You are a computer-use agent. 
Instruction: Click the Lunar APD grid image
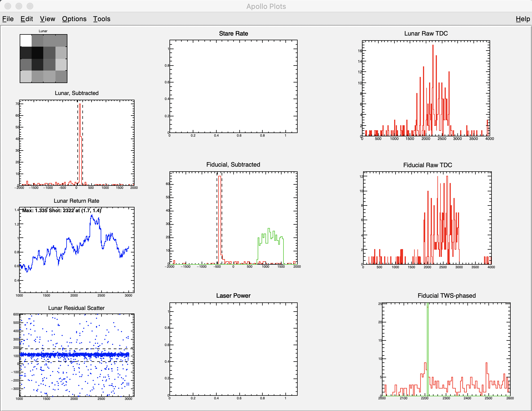pos(44,59)
